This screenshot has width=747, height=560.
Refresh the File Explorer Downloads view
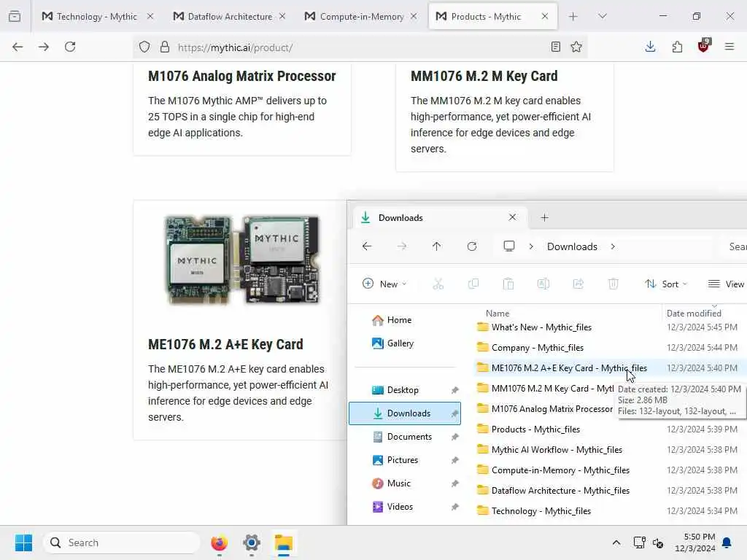pyautogui.click(x=472, y=246)
